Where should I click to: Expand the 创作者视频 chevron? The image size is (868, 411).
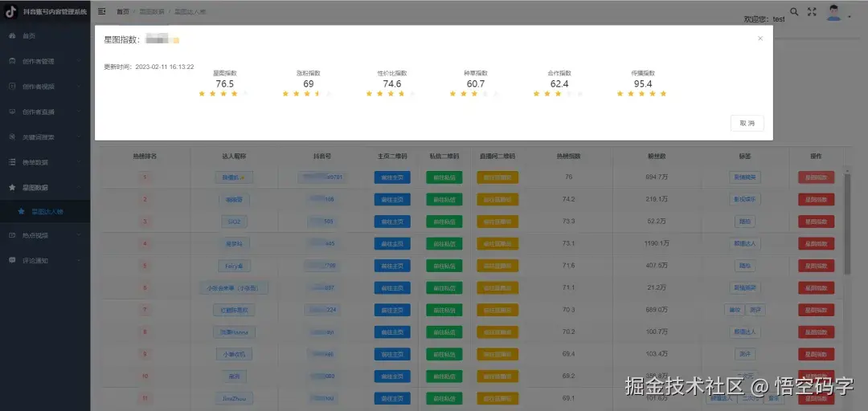point(79,86)
